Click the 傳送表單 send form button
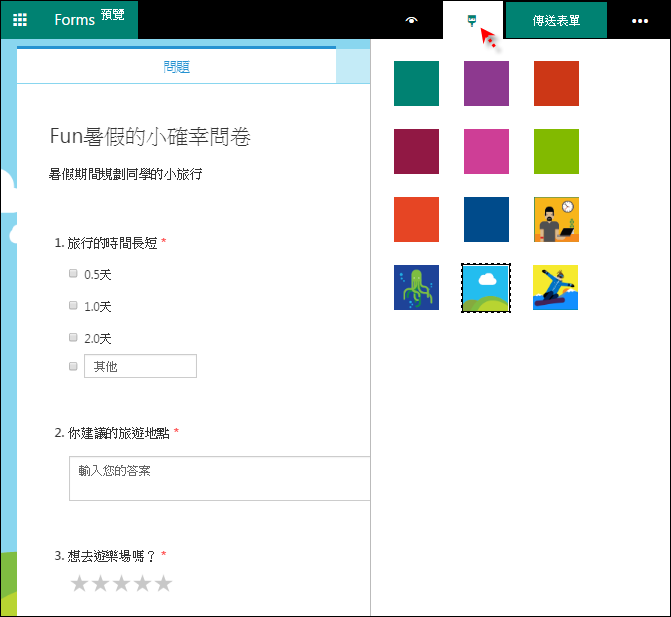Viewport: 671px width, 617px height. pos(556,20)
